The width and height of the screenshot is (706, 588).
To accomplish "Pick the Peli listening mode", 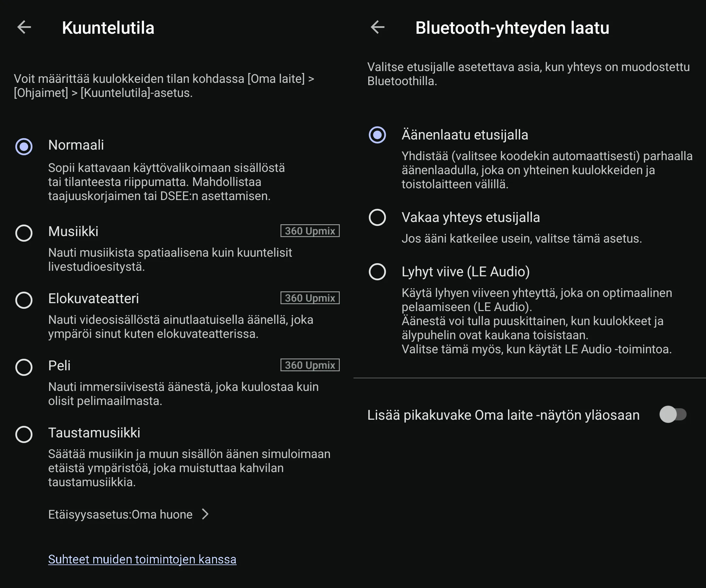I will click(24, 367).
